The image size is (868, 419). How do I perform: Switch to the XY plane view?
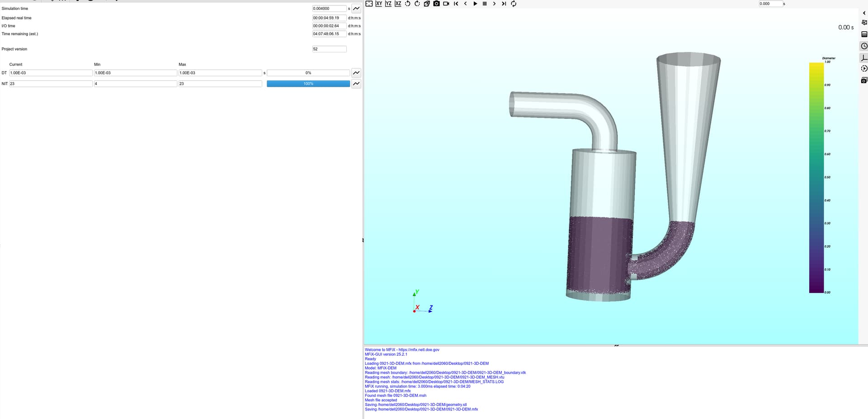(x=379, y=4)
